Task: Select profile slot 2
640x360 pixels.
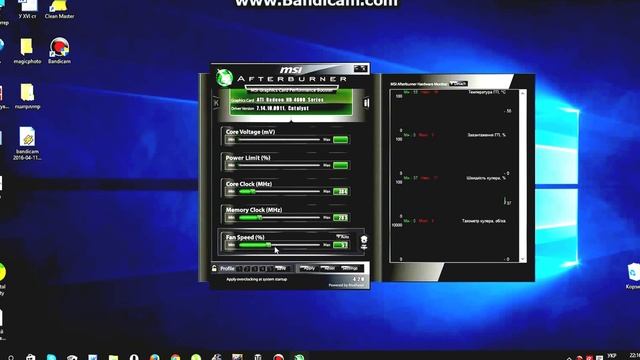Action: coord(247,269)
